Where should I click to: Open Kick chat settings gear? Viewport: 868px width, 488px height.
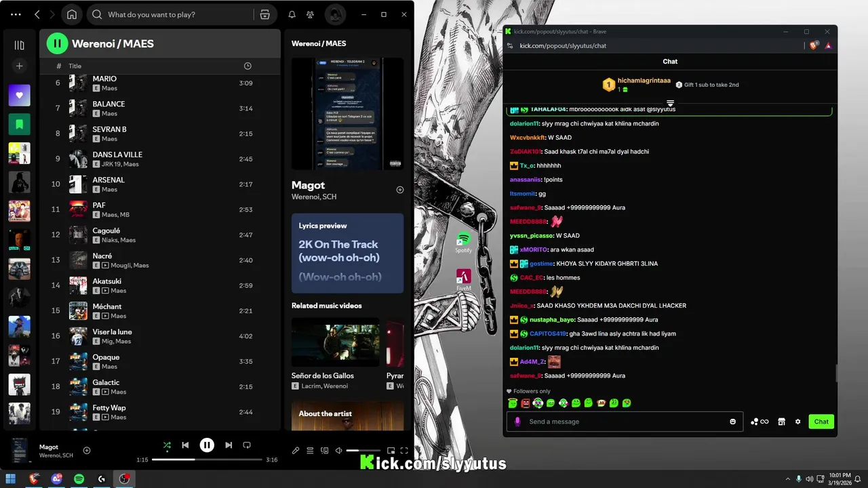tap(797, 422)
